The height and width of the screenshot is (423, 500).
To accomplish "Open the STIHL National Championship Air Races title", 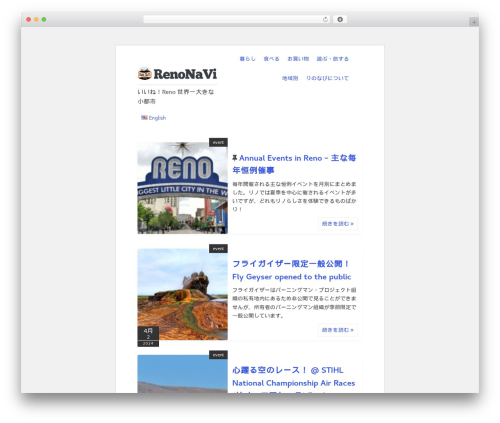I will 293,379.
